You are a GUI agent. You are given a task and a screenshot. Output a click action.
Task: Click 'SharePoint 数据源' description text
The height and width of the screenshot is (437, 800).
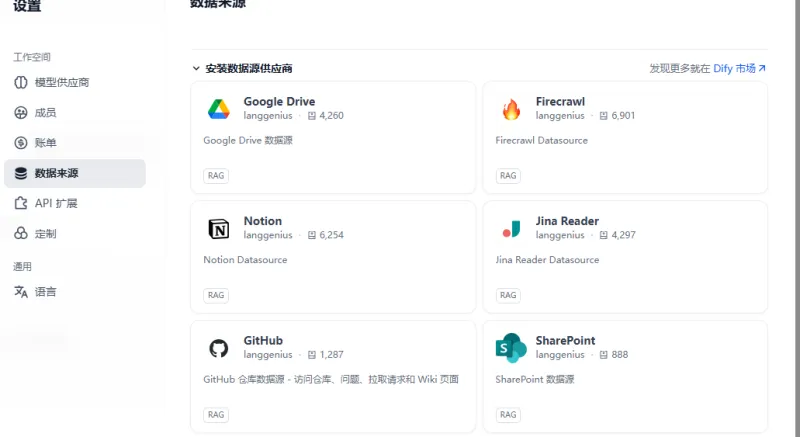point(535,379)
